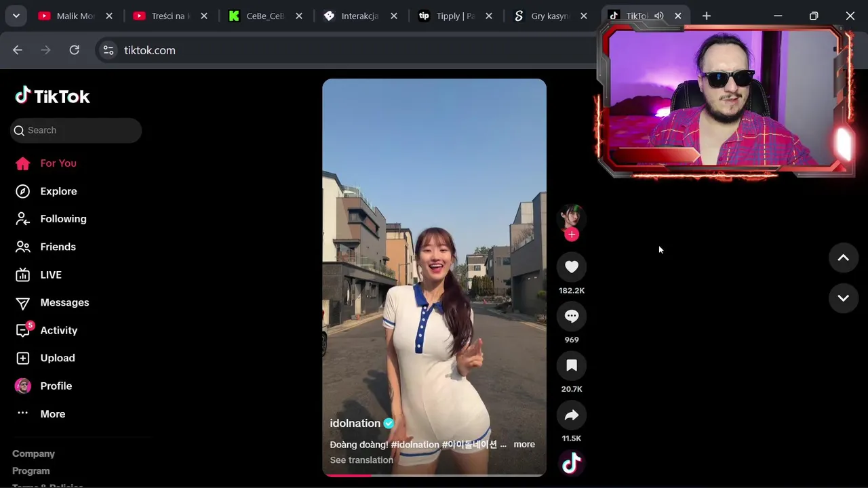The height and width of the screenshot is (488, 868).
Task: Mute the TikTok tab audio icon
Action: click(658, 16)
